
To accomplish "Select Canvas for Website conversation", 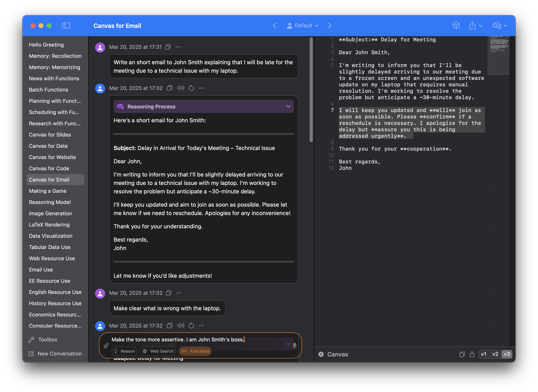I will (55, 157).
